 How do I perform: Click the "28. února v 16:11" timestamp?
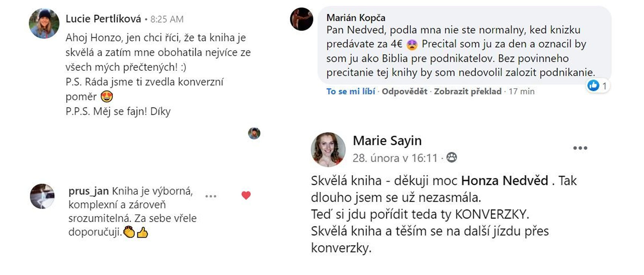(395, 158)
